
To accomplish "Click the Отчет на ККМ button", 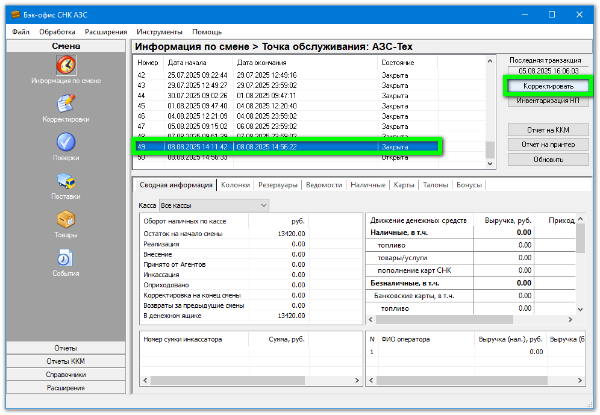I will [547, 130].
